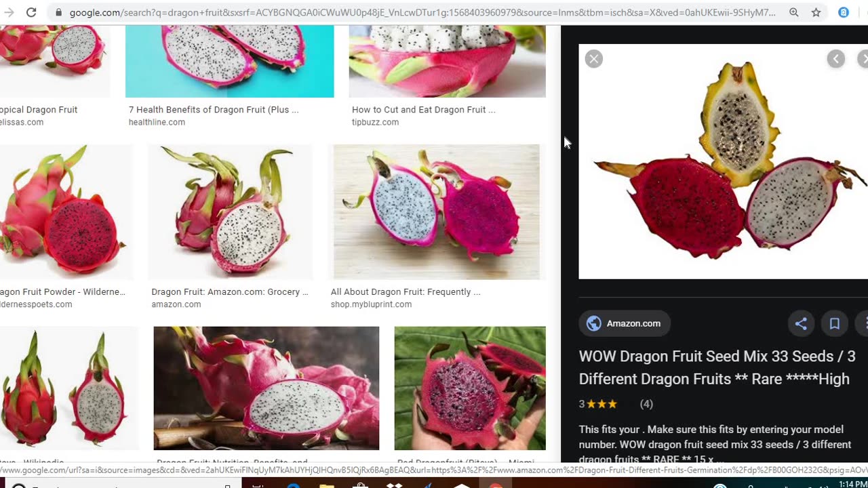Image resolution: width=868 pixels, height=488 pixels.
Task: Open zoom magnifier icon in address bar
Action: click(794, 12)
